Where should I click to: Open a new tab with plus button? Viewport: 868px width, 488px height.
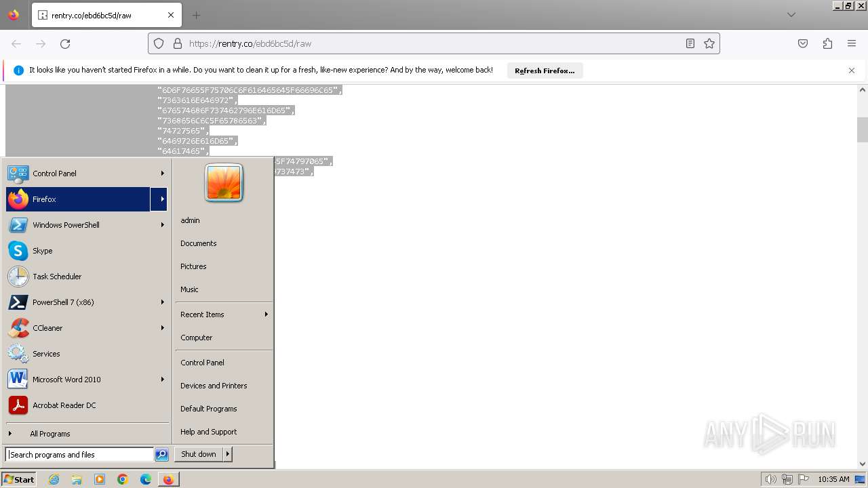[197, 15]
